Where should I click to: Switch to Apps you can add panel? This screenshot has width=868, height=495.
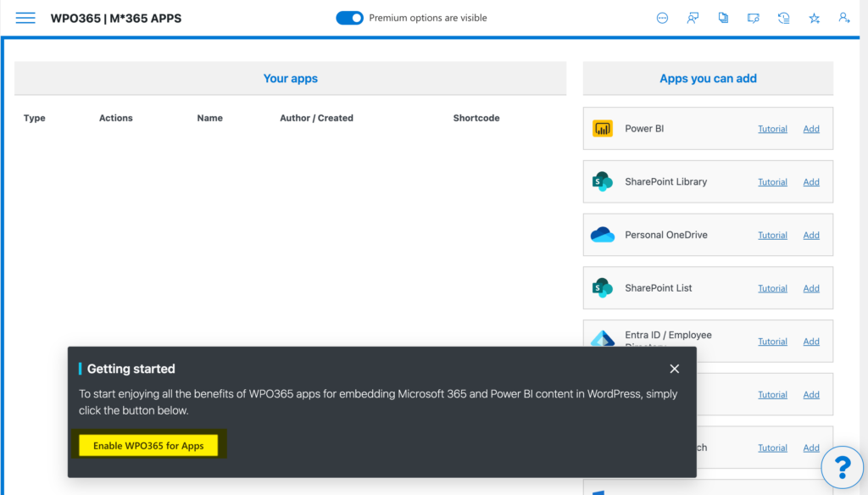708,78
